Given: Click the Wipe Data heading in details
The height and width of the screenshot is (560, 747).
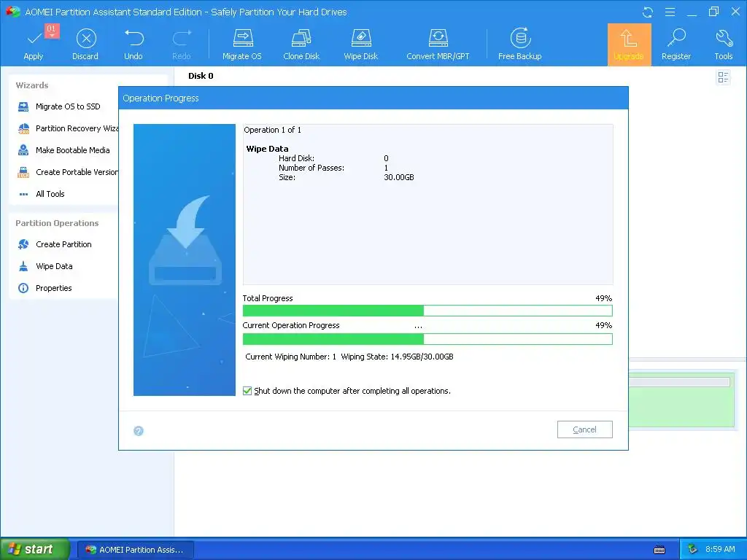Looking at the screenshot, I should pyautogui.click(x=267, y=149).
